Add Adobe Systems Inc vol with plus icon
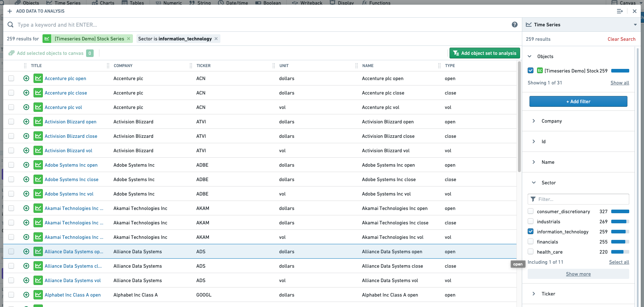644x307 pixels. pos(26,194)
